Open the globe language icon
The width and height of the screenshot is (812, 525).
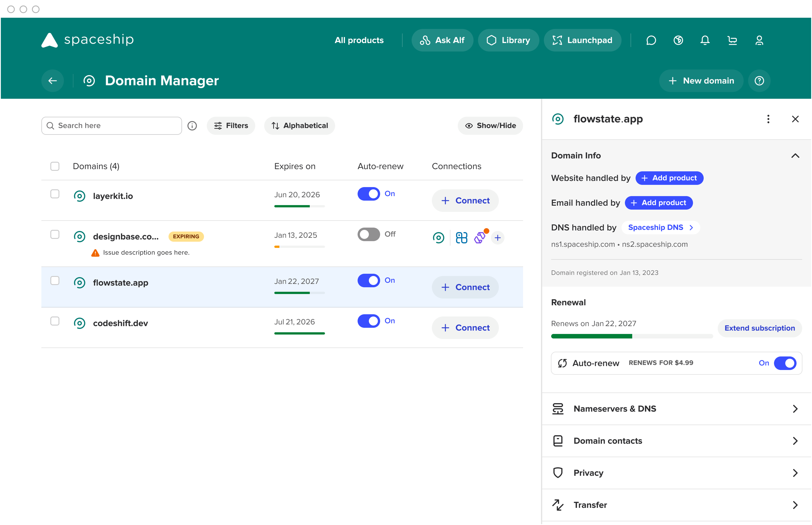click(x=678, y=40)
